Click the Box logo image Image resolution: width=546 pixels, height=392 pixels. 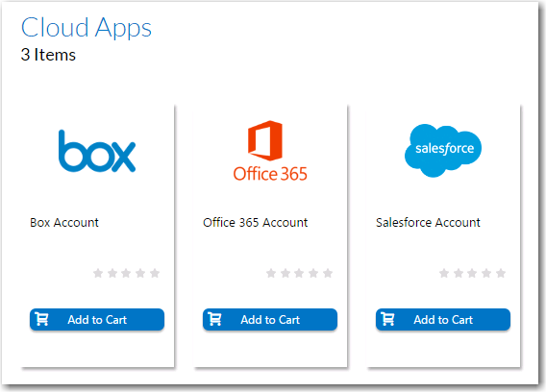97,151
